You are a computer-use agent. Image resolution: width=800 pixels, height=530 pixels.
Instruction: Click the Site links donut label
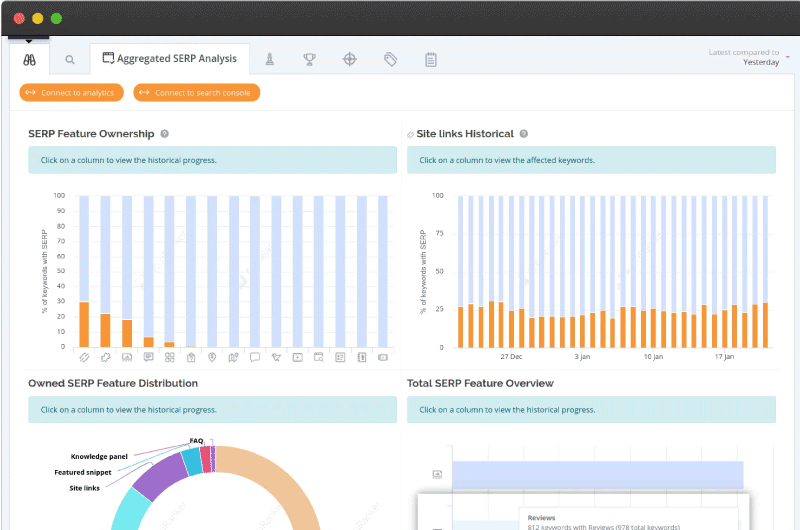point(85,488)
